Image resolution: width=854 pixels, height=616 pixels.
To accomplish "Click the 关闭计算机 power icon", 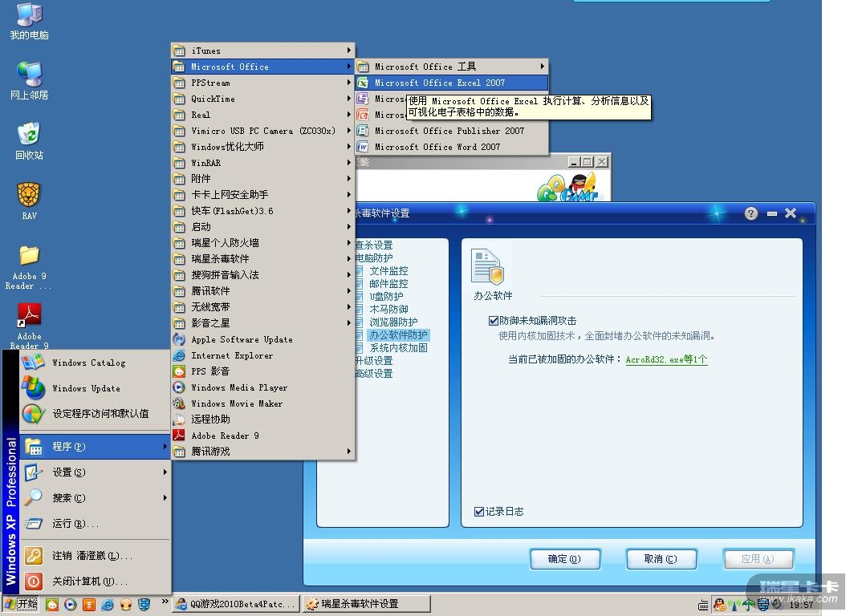I will (x=33, y=582).
